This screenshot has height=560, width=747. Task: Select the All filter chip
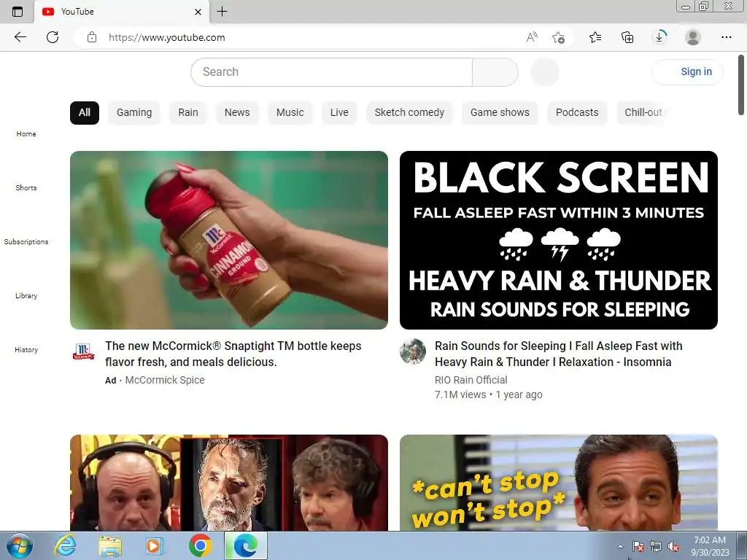85,113
